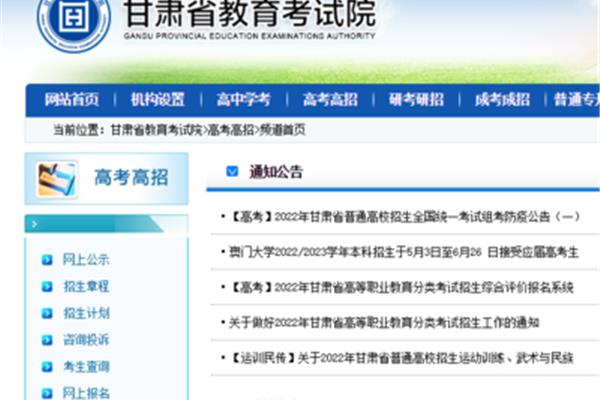
Task: Open the 普通专升本 navigation item at right edge
Action: [577, 100]
